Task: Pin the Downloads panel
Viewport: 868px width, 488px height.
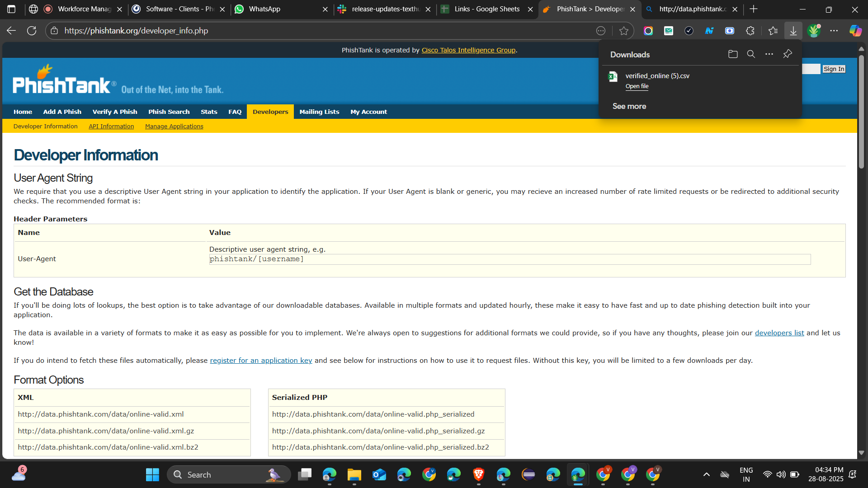Action: (x=788, y=54)
